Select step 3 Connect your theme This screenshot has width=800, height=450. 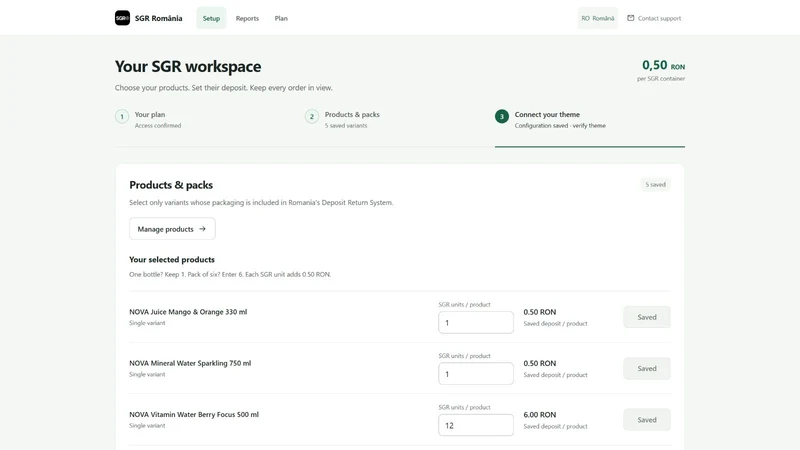(550, 119)
